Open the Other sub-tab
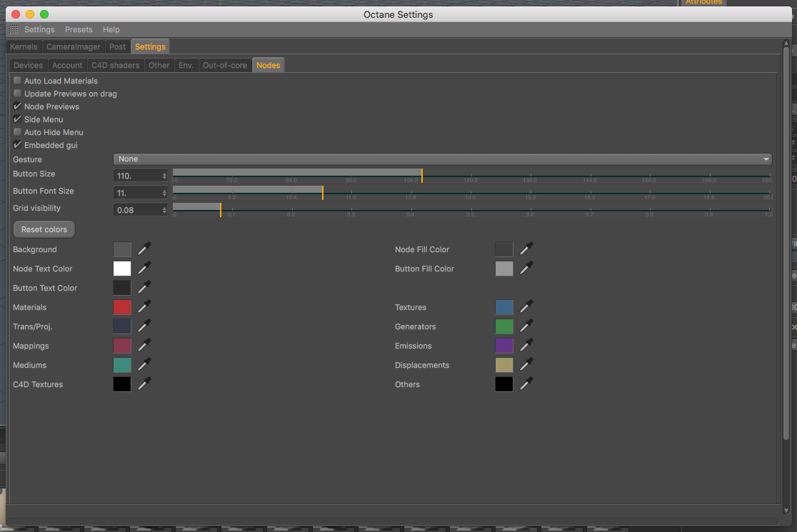The image size is (797, 532). point(159,65)
